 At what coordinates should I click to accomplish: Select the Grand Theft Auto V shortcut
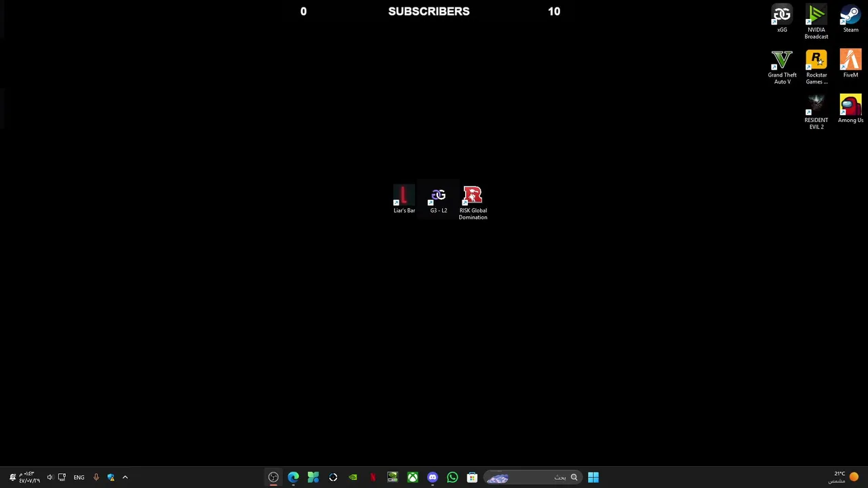coord(782,68)
